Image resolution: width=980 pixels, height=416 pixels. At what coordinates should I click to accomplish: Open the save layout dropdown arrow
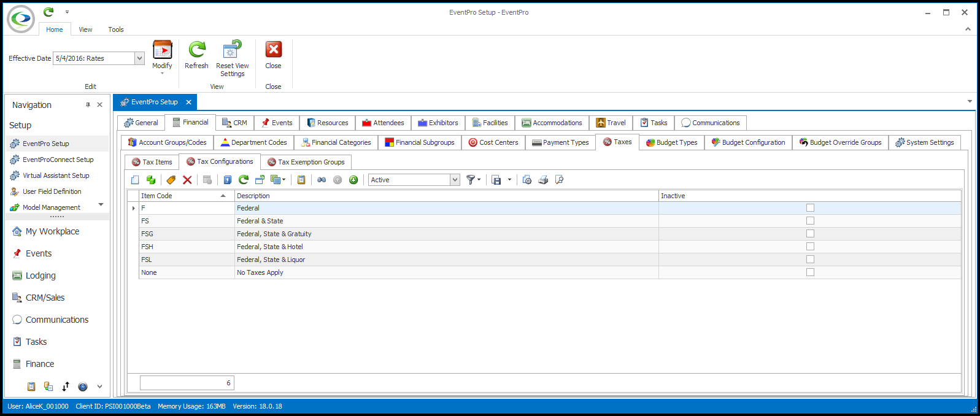pyautogui.click(x=509, y=180)
